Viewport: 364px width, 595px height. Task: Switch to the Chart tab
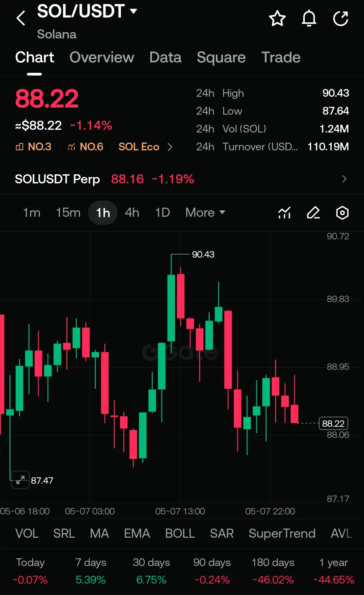point(34,57)
